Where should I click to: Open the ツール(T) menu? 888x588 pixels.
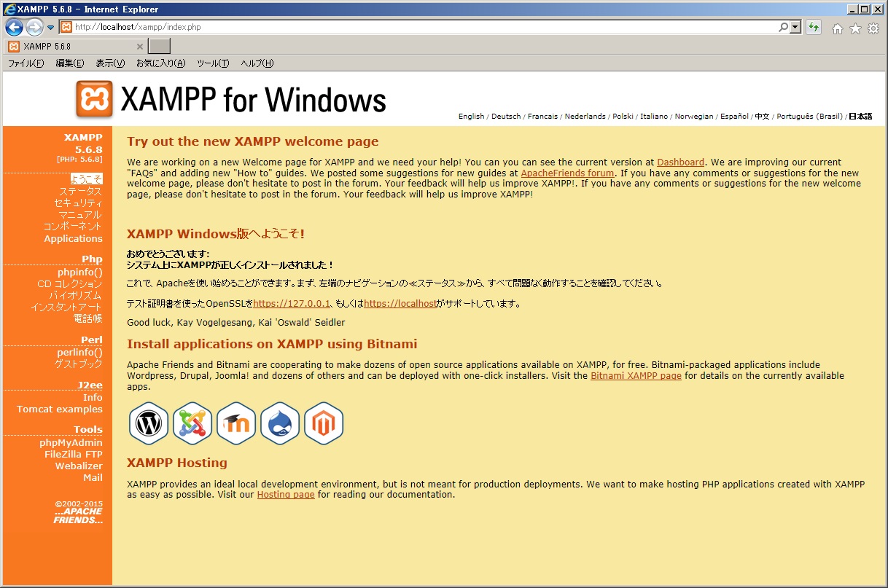[x=213, y=63]
